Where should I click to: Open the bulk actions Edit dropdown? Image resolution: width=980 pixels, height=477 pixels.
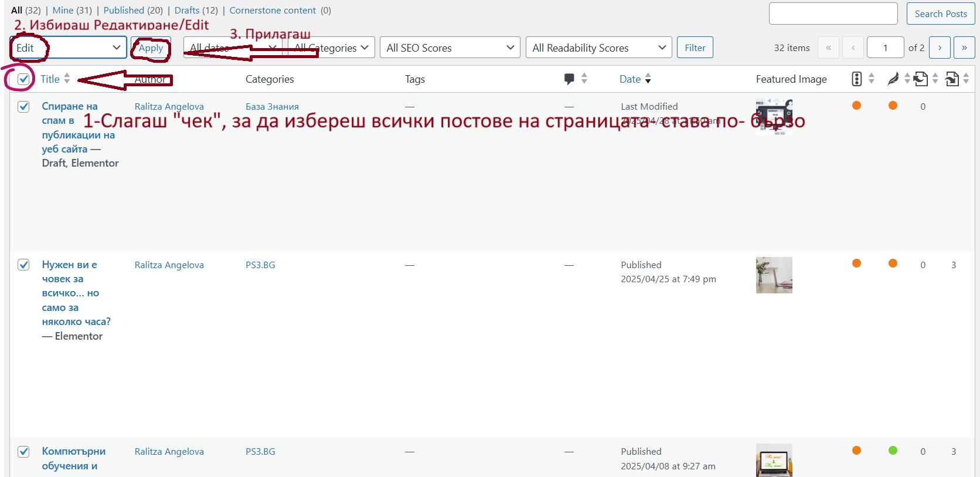(x=68, y=48)
